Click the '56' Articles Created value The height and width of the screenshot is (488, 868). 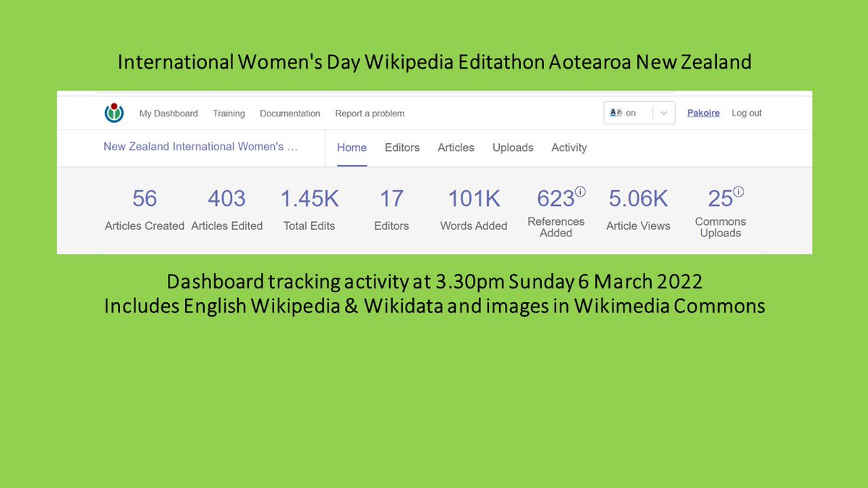[145, 199]
